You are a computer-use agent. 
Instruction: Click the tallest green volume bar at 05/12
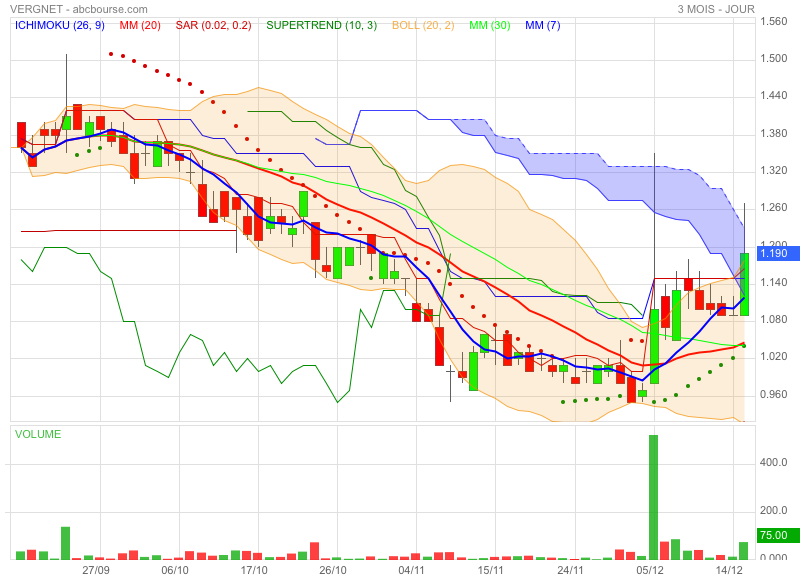tap(654, 497)
